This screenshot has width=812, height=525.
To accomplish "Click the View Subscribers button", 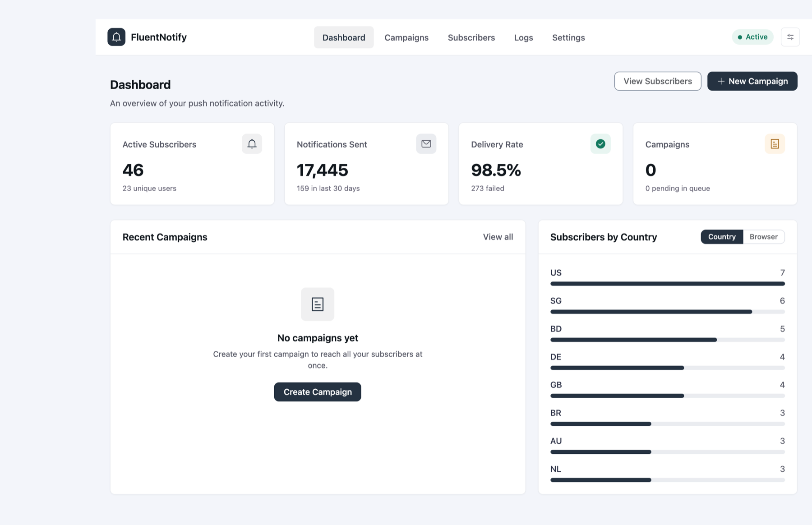I will [x=657, y=81].
